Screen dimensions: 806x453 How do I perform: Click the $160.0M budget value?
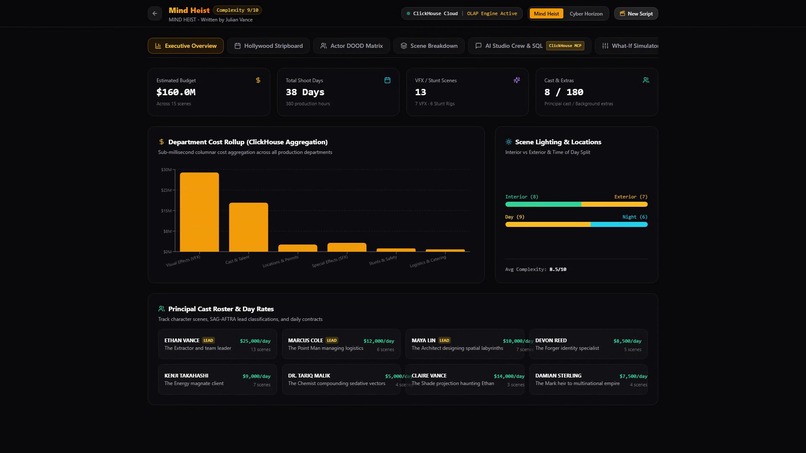point(176,92)
